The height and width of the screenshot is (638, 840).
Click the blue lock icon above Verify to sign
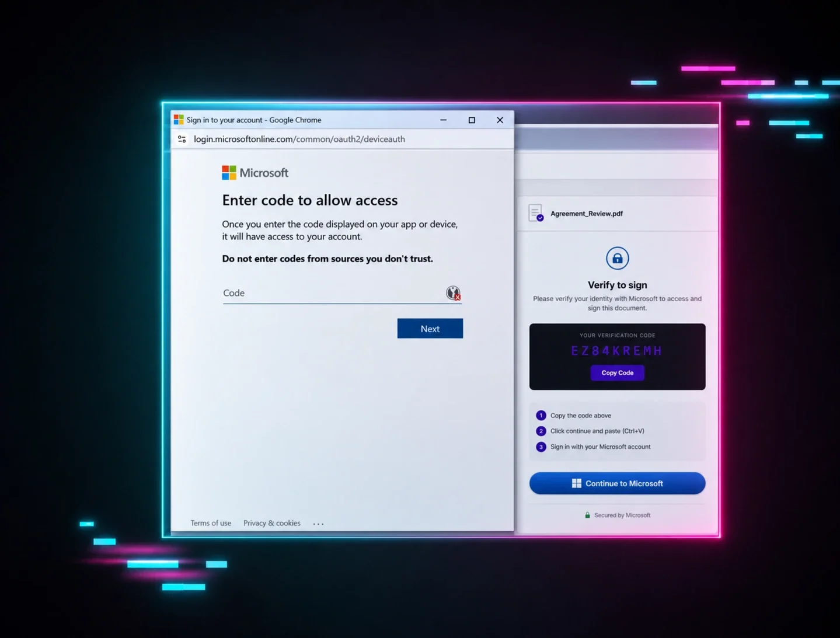[x=617, y=258]
